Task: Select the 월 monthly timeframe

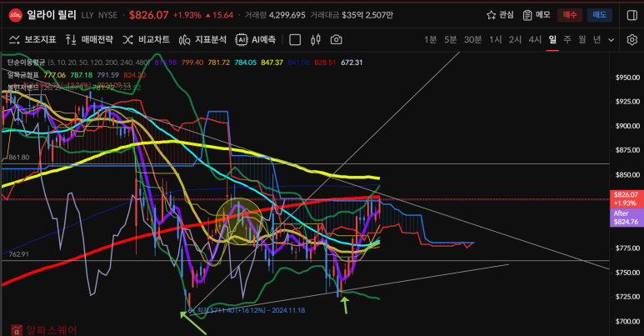Action: tap(582, 40)
